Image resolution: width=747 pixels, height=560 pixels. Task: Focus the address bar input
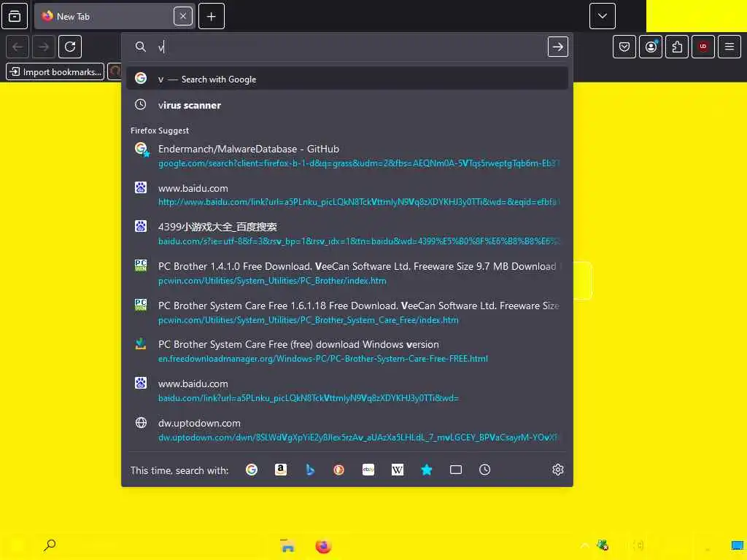(x=350, y=47)
